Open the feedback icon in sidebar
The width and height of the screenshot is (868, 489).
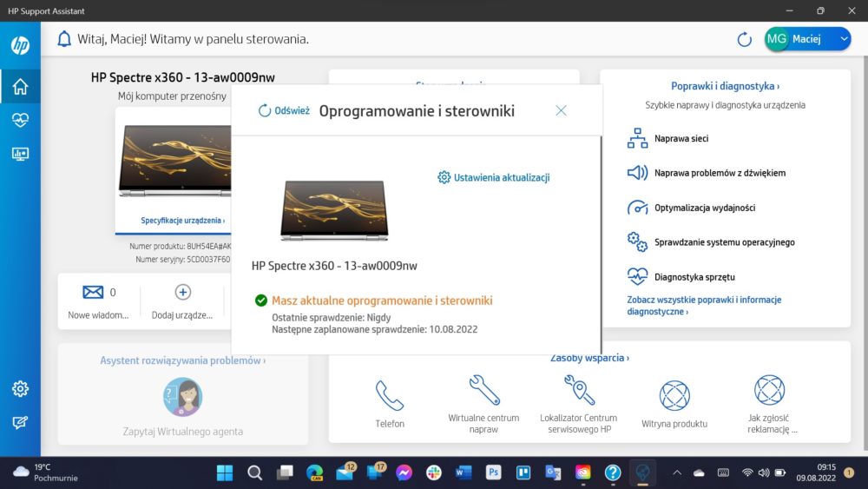(21, 422)
